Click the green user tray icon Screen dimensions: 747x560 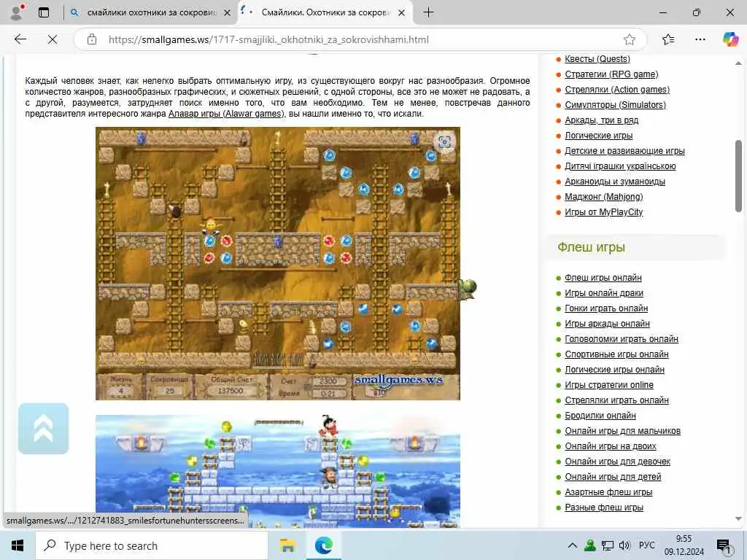tap(589, 545)
